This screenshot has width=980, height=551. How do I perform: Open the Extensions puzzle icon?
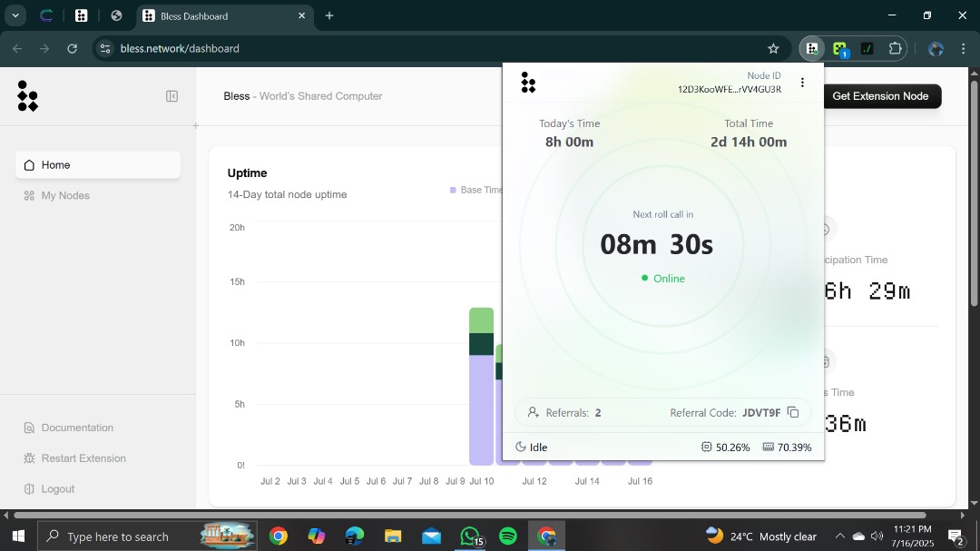click(895, 49)
